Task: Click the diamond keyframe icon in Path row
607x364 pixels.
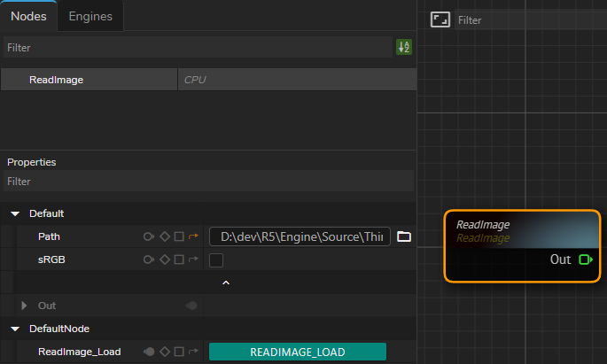Action: (x=164, y=236)
